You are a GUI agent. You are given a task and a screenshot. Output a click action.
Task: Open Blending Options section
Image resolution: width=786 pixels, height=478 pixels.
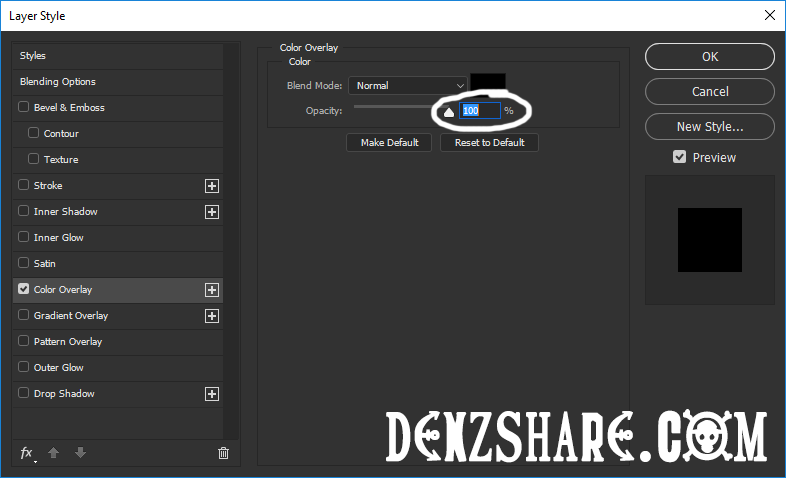pyautogui.click(x=118, y=82)
